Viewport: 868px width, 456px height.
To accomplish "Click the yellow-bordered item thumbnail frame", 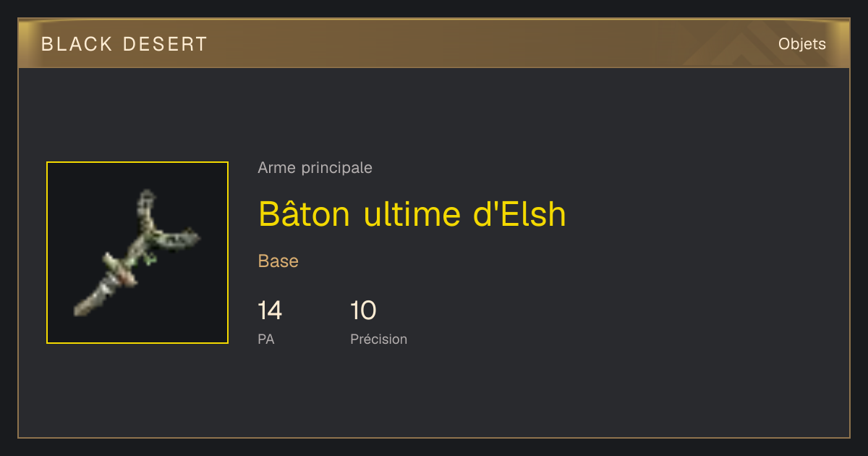I will pos(137,253).
